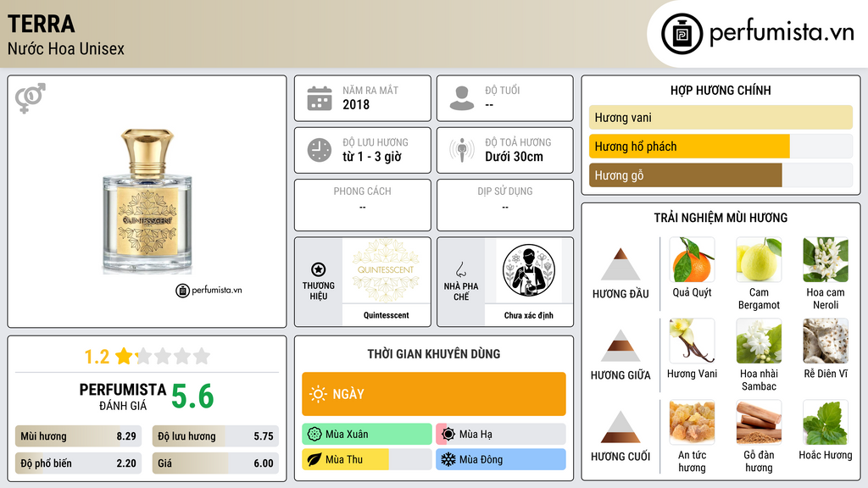The width and height of the screenshot is (868, 488).
Task: Click the sun icon in Ngày bar
Action: coord(319,394)
